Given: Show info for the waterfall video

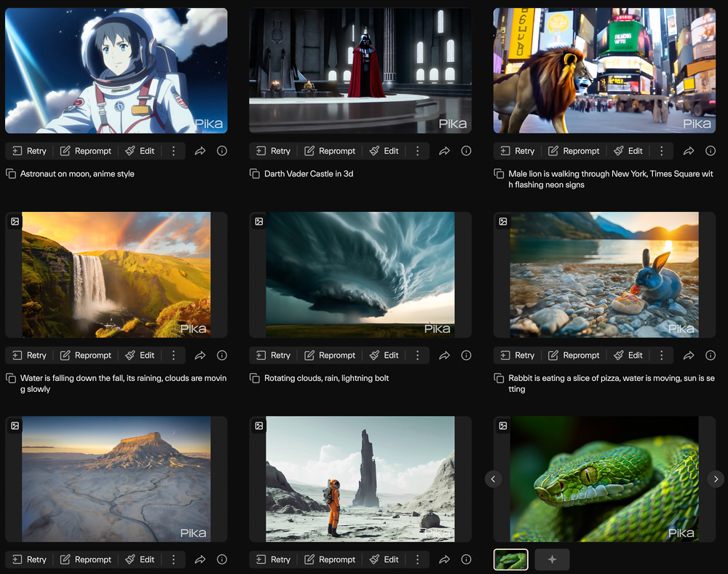Looking at the screenshot, I should [222, 355].
